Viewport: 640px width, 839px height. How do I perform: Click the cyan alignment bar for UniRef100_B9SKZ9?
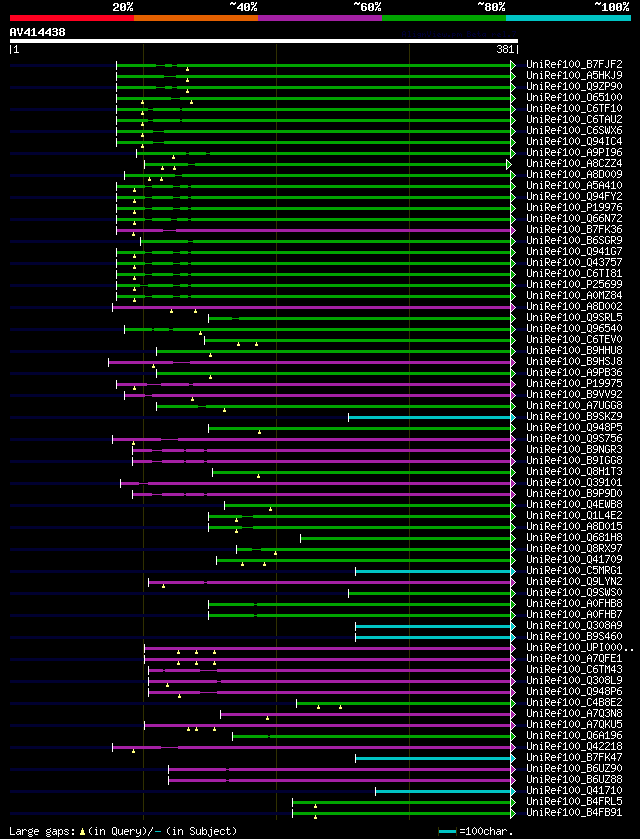click(x=429, y=417)
